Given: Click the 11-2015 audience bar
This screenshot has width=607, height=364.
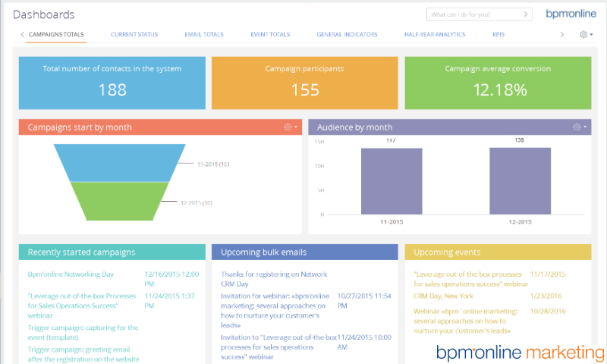Looking at the screenshot, I should (392, 180).
